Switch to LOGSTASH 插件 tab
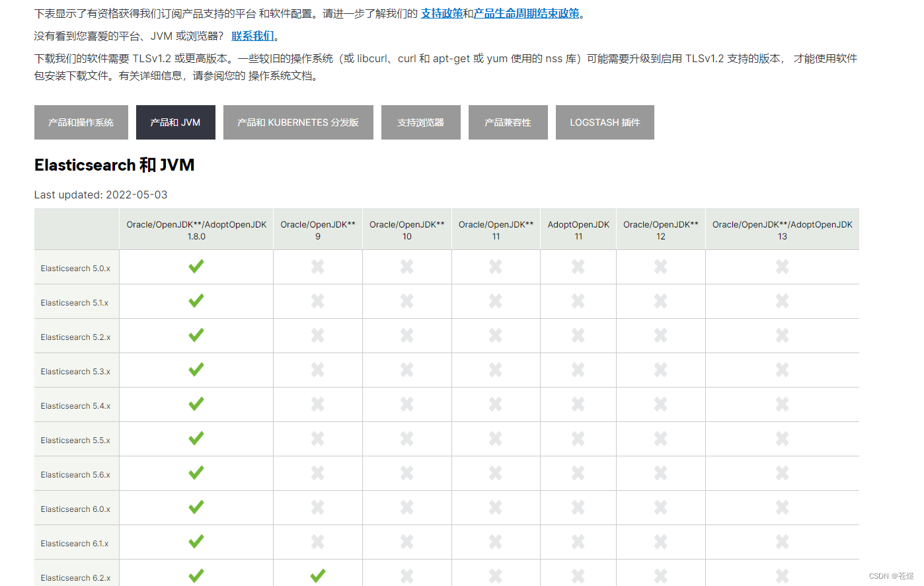Screen dimensions: 924x586 tap(605, 122)
